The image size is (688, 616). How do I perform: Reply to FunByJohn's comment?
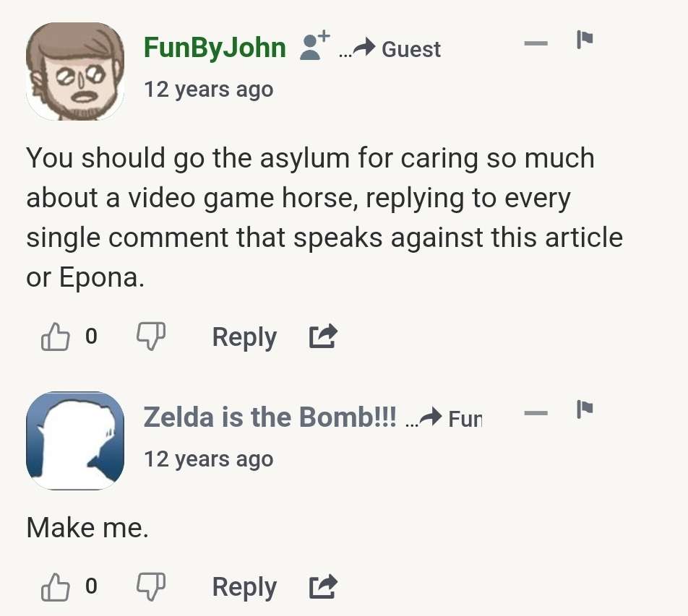coord(244,337)
